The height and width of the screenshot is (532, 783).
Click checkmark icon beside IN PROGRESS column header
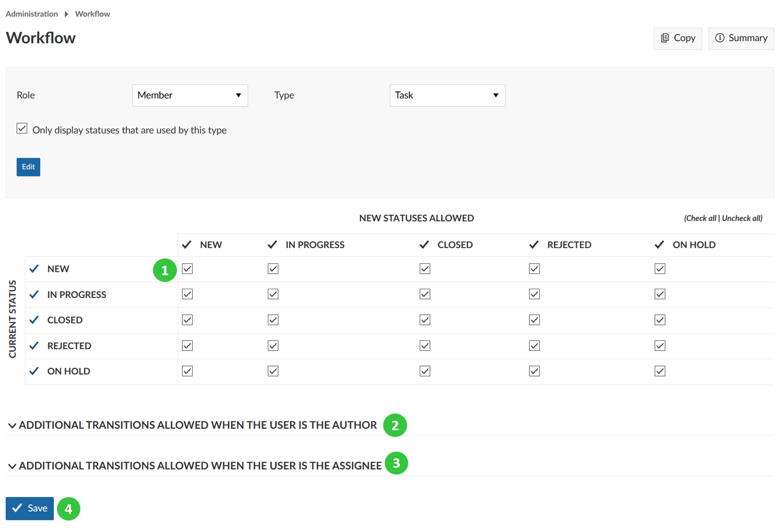point(272,245)
